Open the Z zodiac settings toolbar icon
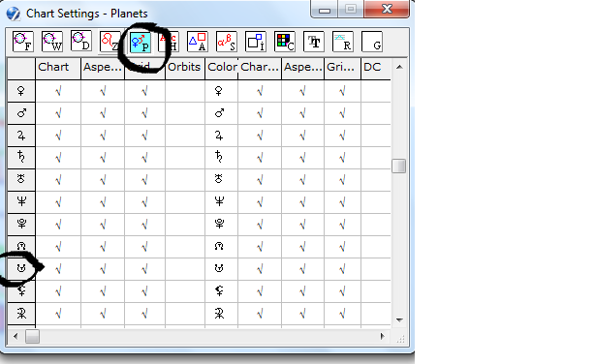This screenshot has width=595, height=364. click(110, 42)
